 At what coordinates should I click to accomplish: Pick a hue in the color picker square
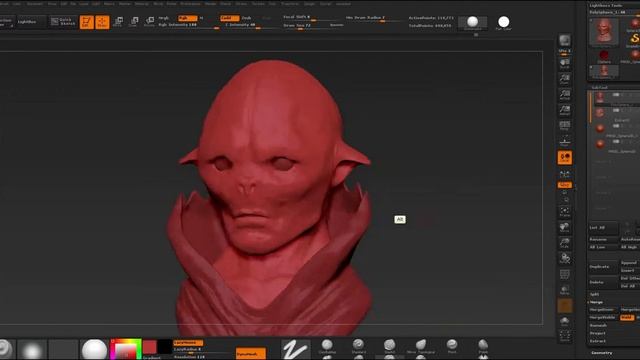(x=126, y=349)
